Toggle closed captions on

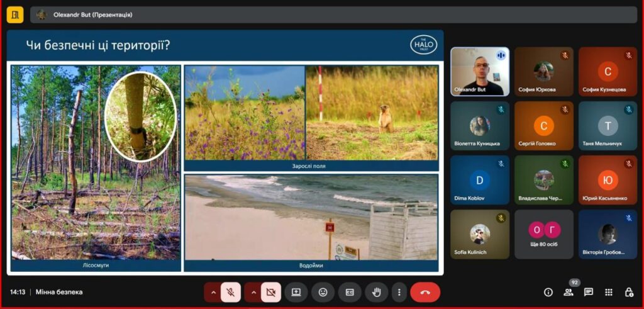click(x=350, y=292)
